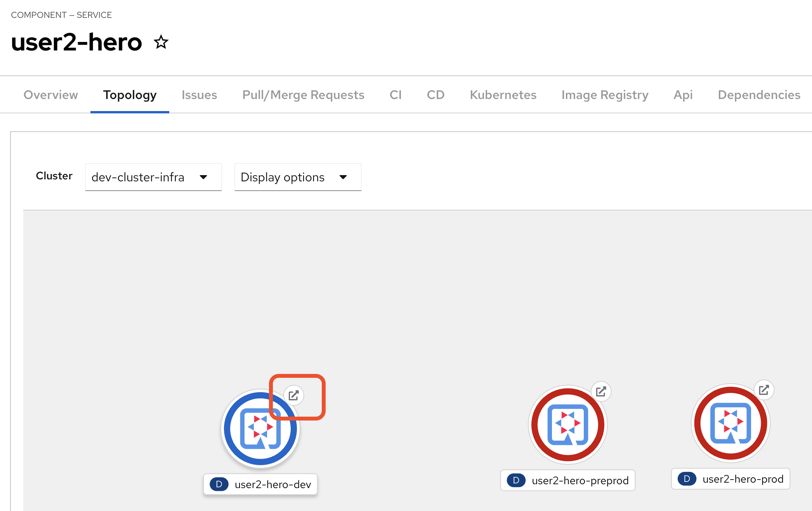Go to Pull/Merge Requests tab

(x=303, y=95)
